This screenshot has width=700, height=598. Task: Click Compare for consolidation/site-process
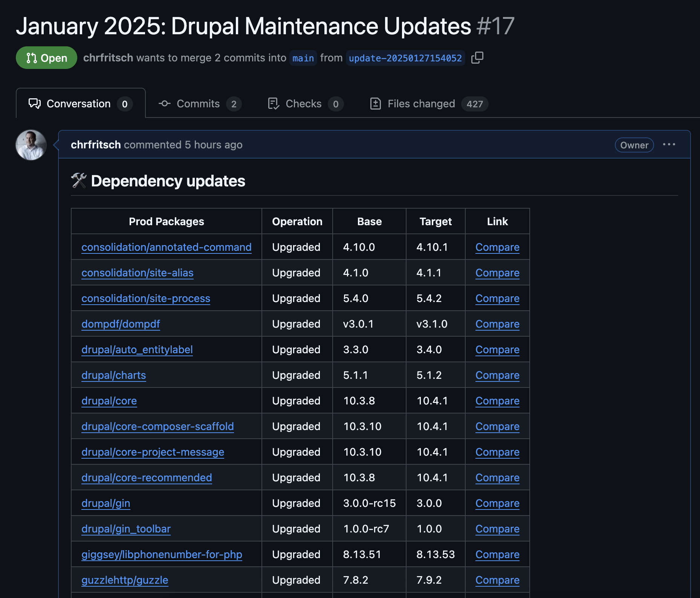click(x=497, y=298)
